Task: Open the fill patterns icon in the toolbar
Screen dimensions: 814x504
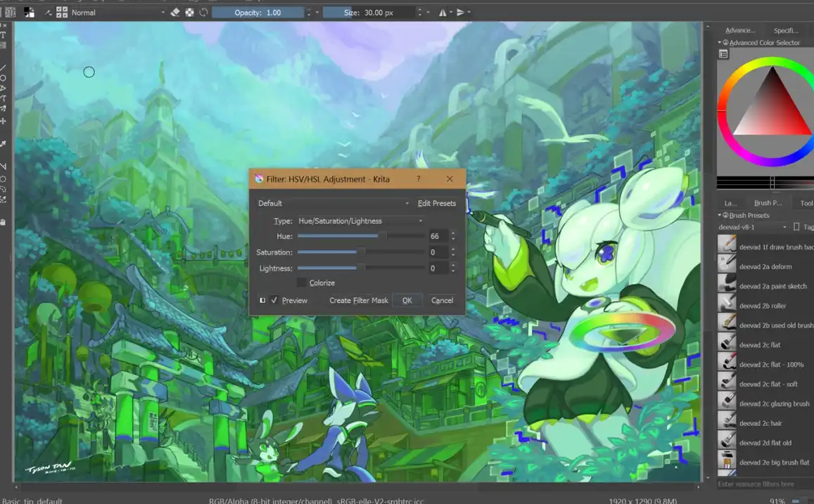Action: pos(11,13)
